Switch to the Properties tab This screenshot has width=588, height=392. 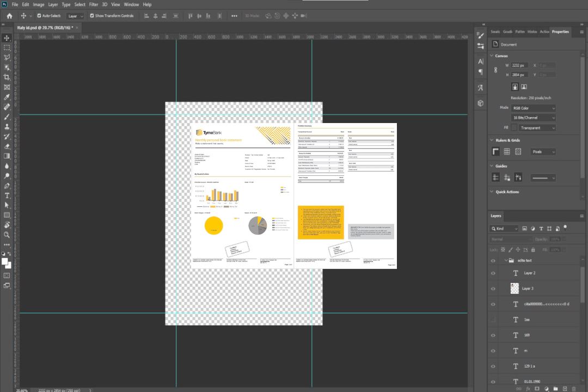pos(560,32)
